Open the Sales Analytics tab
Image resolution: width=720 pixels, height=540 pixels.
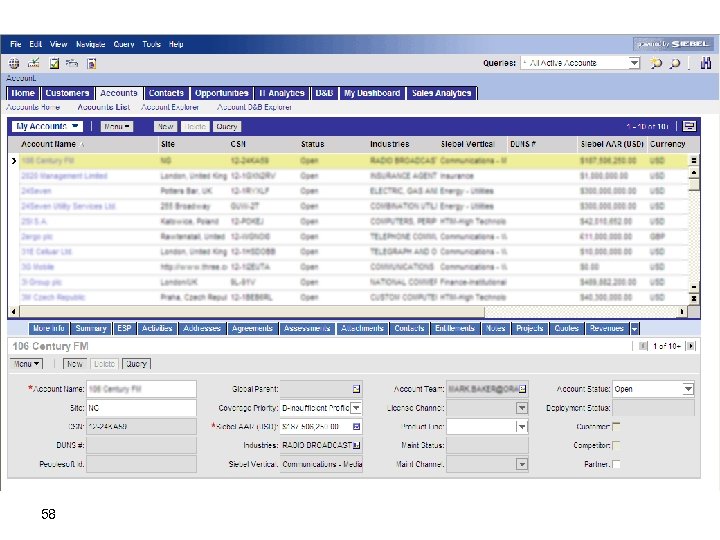pyautogui.click(x=441, y=93)
